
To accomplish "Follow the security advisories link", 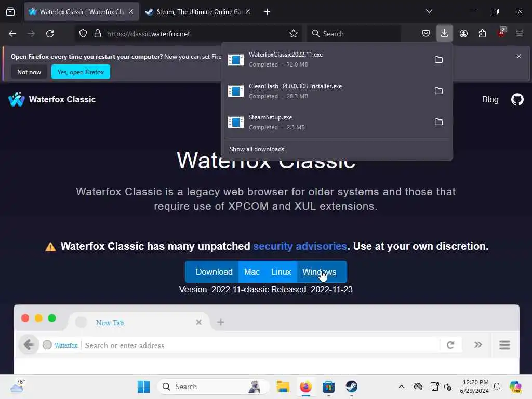I will pos(300,246).
